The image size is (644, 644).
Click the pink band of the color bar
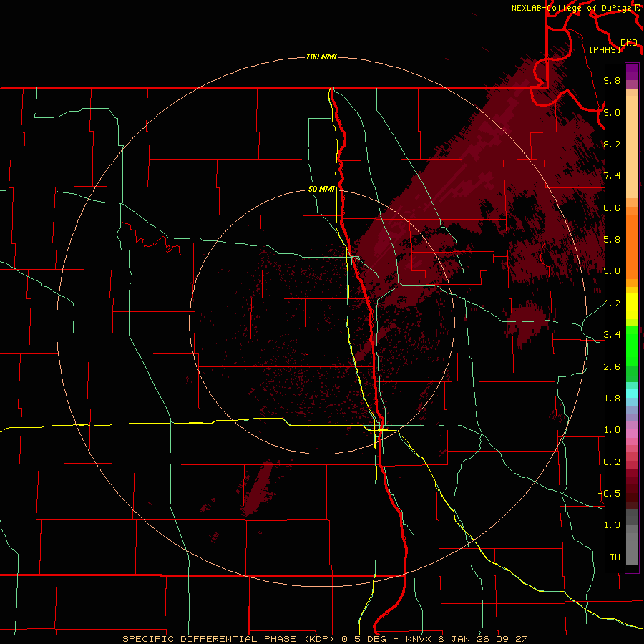pos(632,434)
